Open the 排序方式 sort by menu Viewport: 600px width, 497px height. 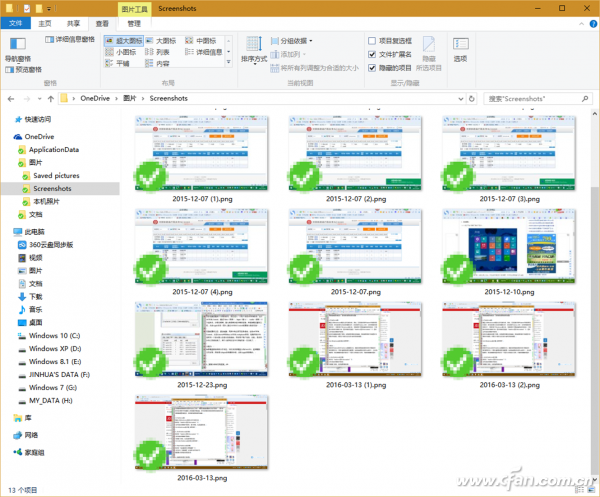coord(254,50)
